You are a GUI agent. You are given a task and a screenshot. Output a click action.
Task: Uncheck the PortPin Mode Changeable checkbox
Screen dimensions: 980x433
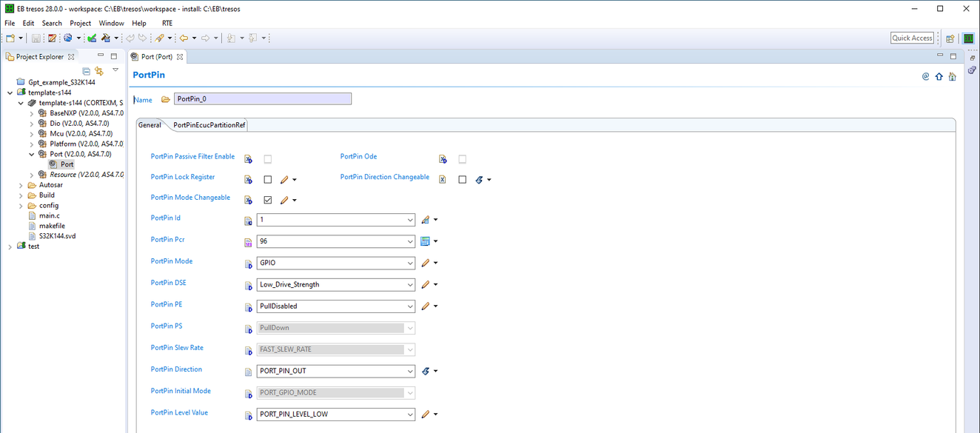click(x=268, y=200)
